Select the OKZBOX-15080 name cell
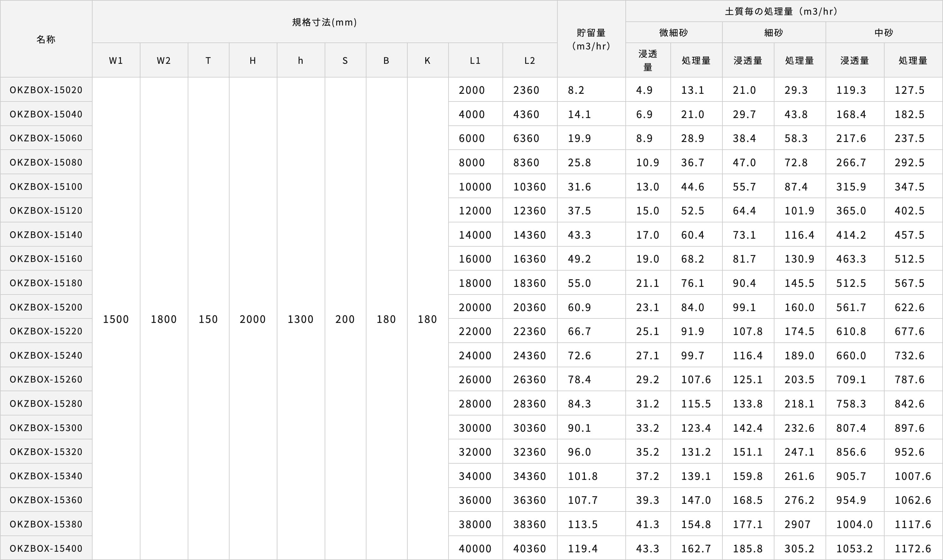 (x=46, y=162)
